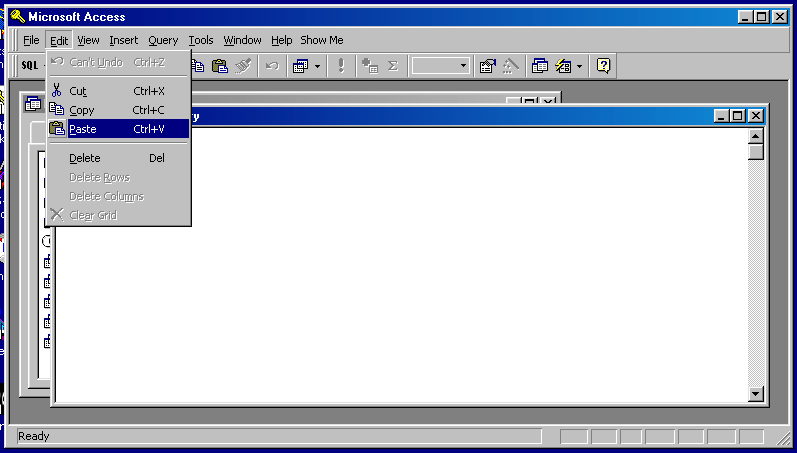Click the Paste clipboard toolbar icon

click(220, 66)
